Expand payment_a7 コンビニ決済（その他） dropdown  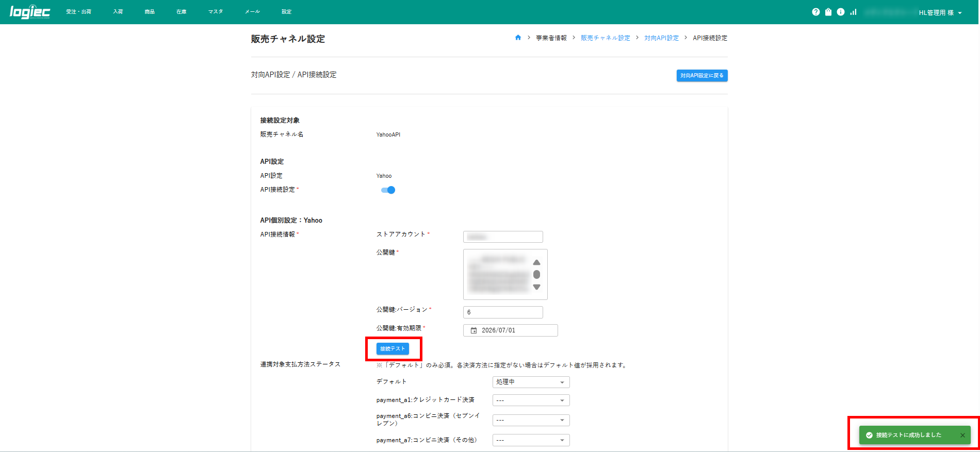[x=531, y=440]
